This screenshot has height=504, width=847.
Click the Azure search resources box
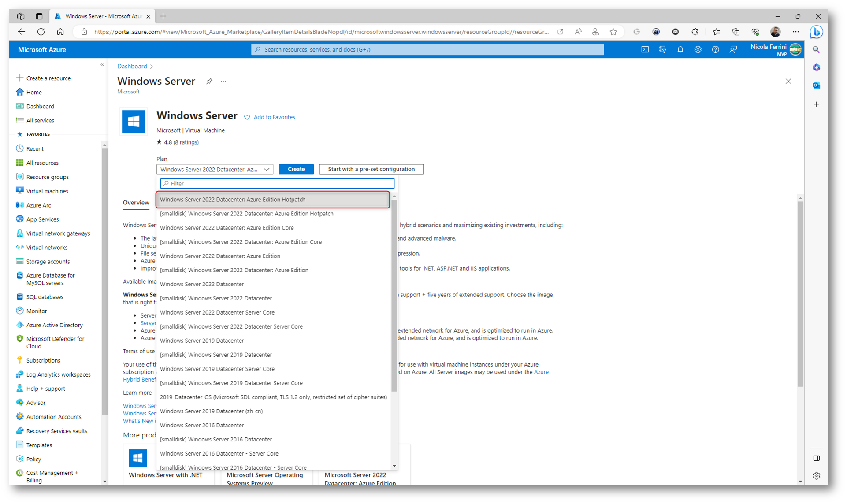click(427, 50)
